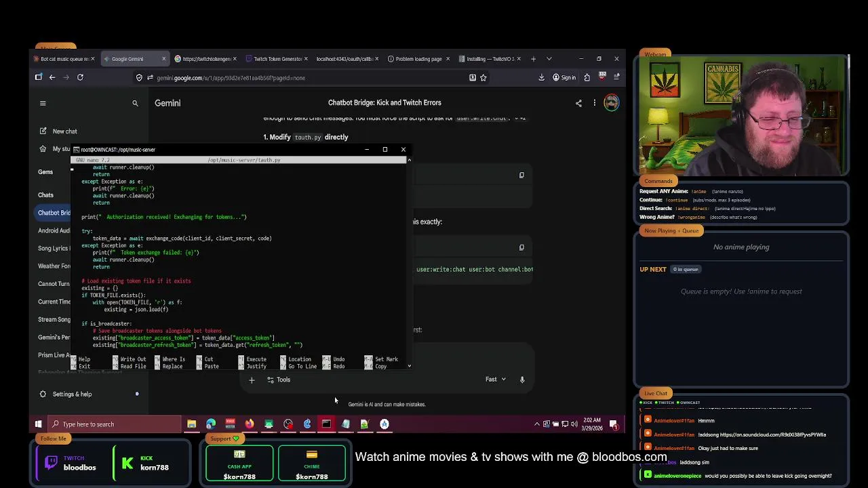868x488 pixels.
Task: Expand the list all tabs chevron
Action: click(x=549, y=59)
